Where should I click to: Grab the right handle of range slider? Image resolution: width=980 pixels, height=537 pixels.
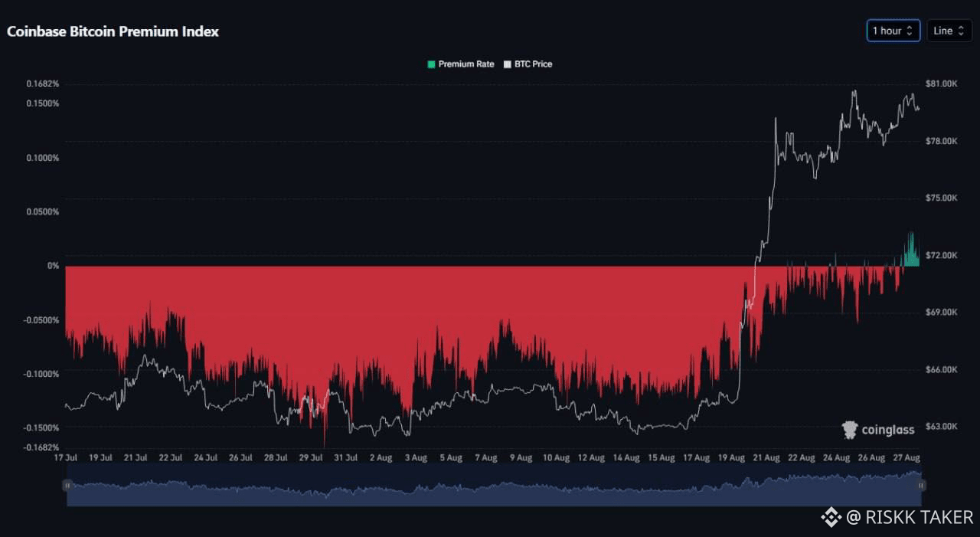pos(921,485)
